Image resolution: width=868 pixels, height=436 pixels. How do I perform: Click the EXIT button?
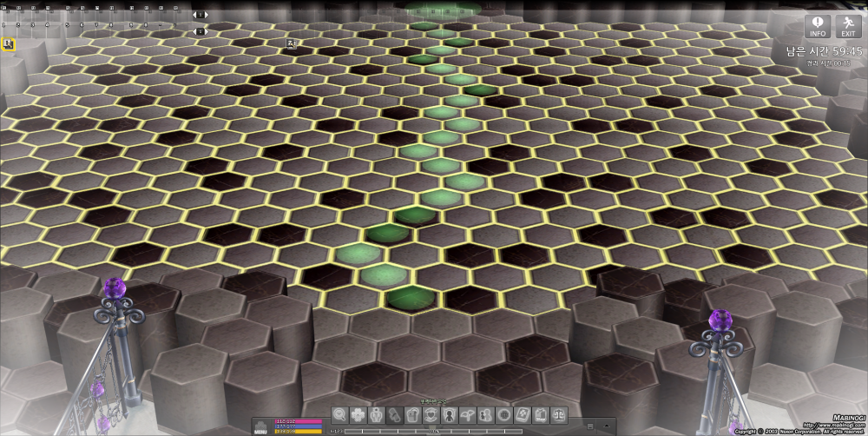848,27
